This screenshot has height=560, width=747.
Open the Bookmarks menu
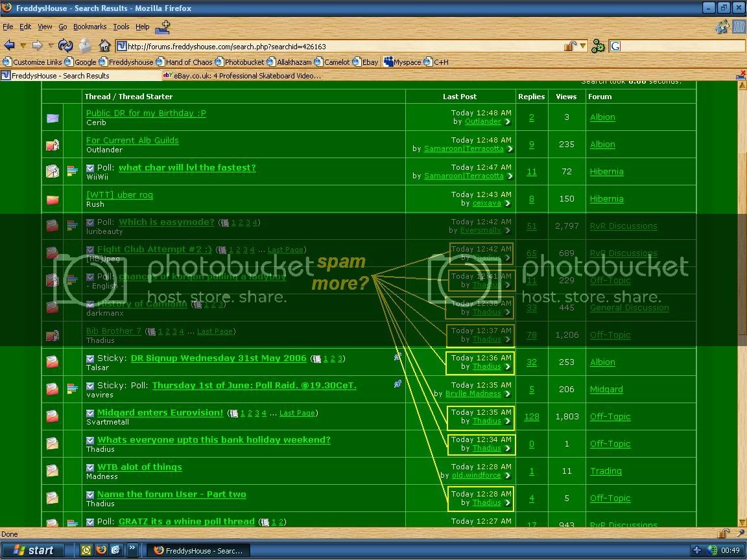[x=89, y=27]
